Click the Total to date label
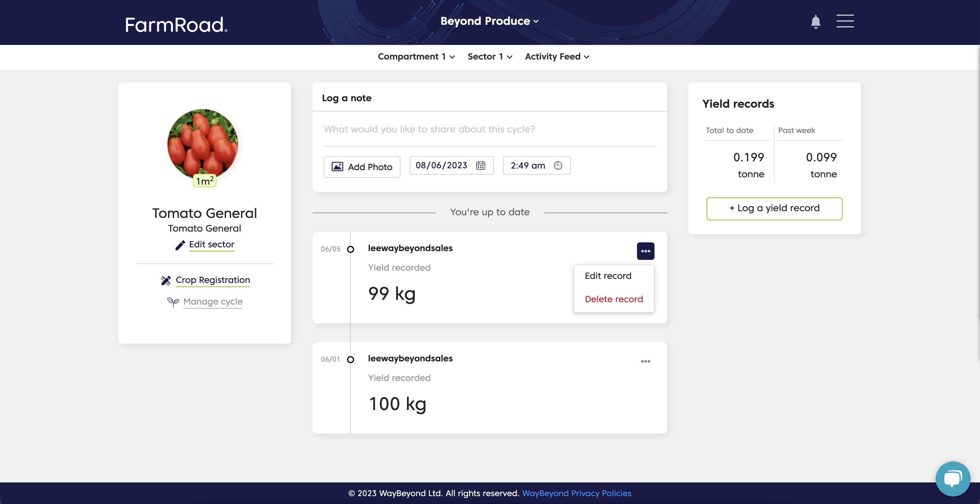Viewport: 980px width, 504px height. click(729, 130)
